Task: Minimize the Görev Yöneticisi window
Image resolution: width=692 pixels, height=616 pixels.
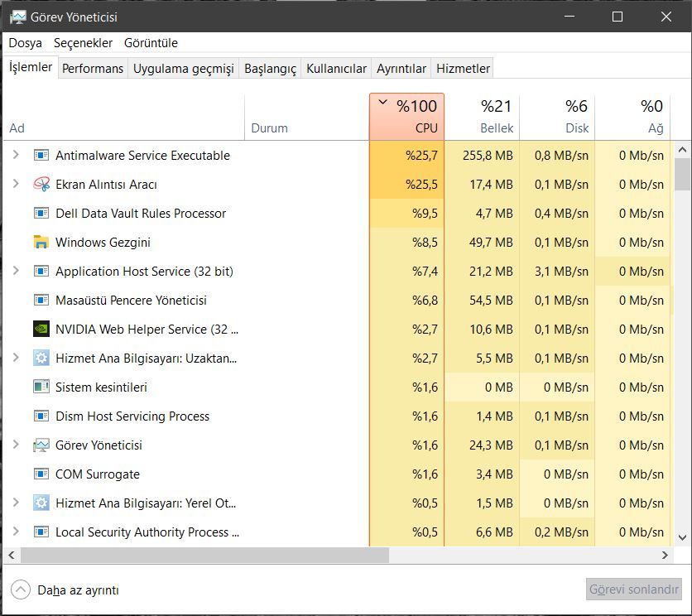Action: click(569, 17)
